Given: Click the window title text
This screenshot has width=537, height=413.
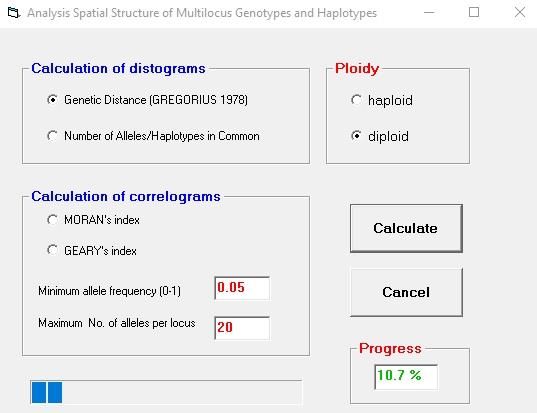Looking at the screenshot, I should [x=202, y=13].
